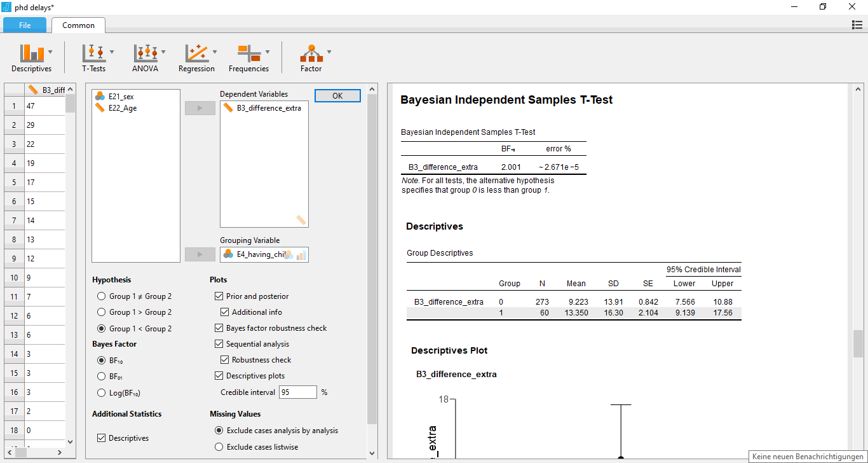Toggle Sequential analysis checkbox
The width and height of the screenshot is (868, 463).
[219, 343]
